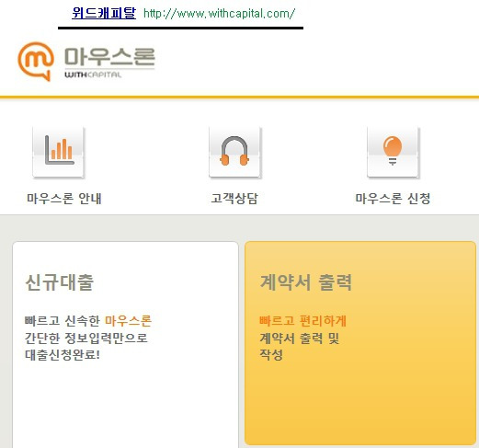
Task: Select the 간단한 정보입력만으로 text line
Action: [86, 338]
